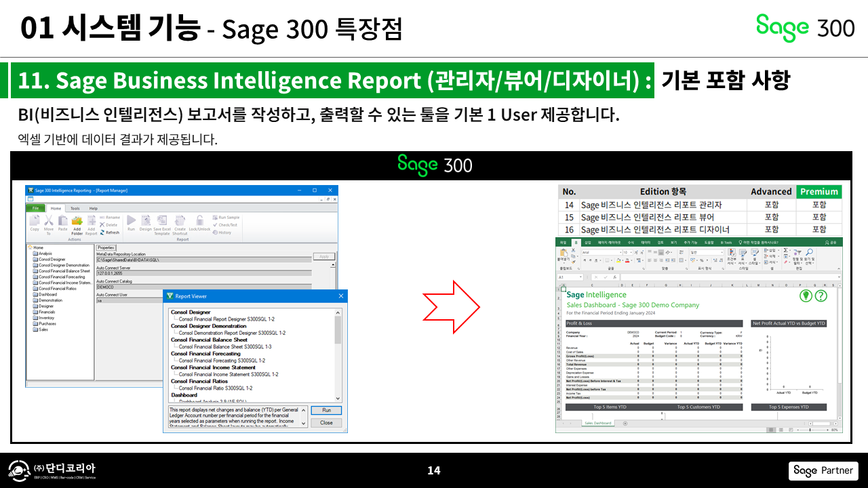868x488 pixels.
Task: Select Consol Demonstration Report Designer S300SQL 1-2
Action: pos(232,333)
